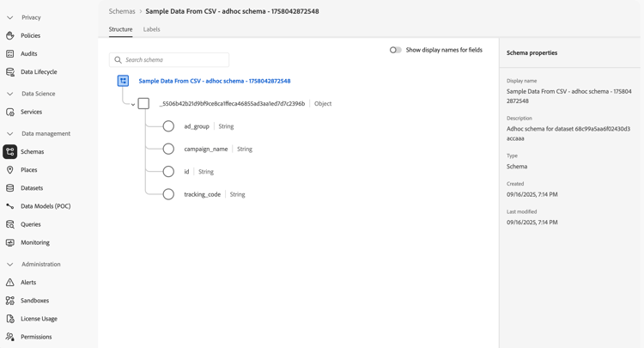The width and height of the screenshot is (644, 348).
Task: Click the Schema properties heading
Action: click(532, 52)
